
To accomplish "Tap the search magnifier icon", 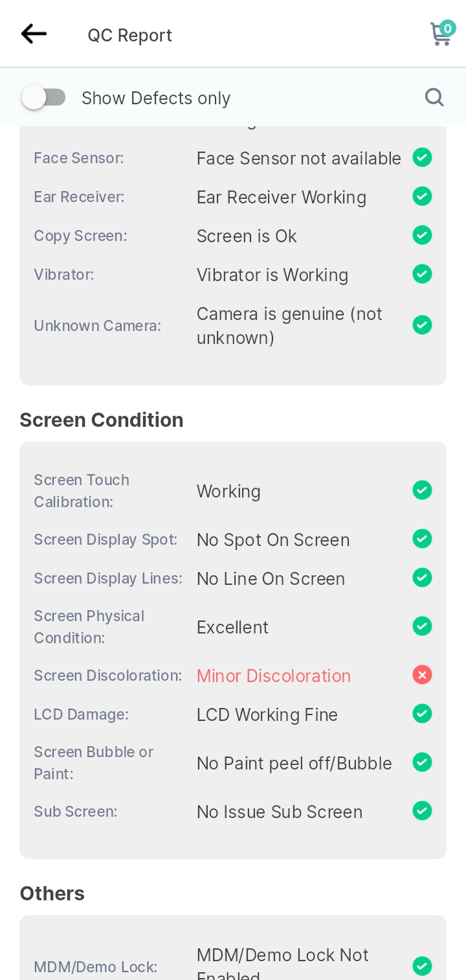I will [x=434, y=97].
